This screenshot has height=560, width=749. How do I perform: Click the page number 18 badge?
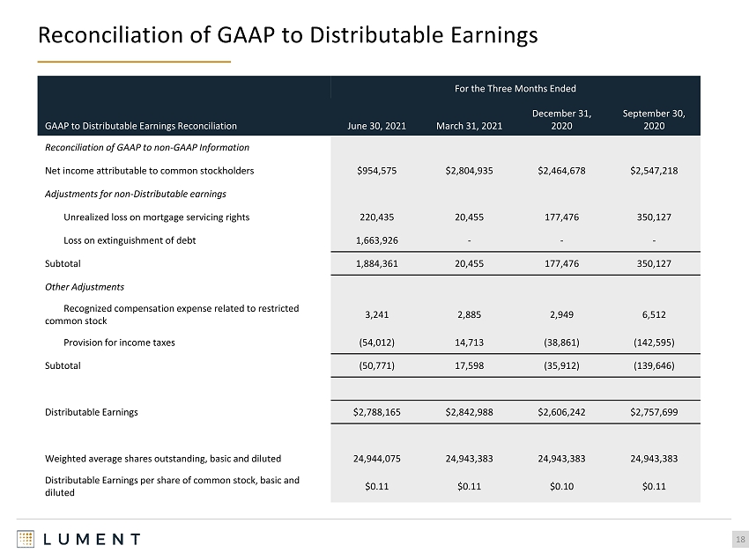click(740, 540)
